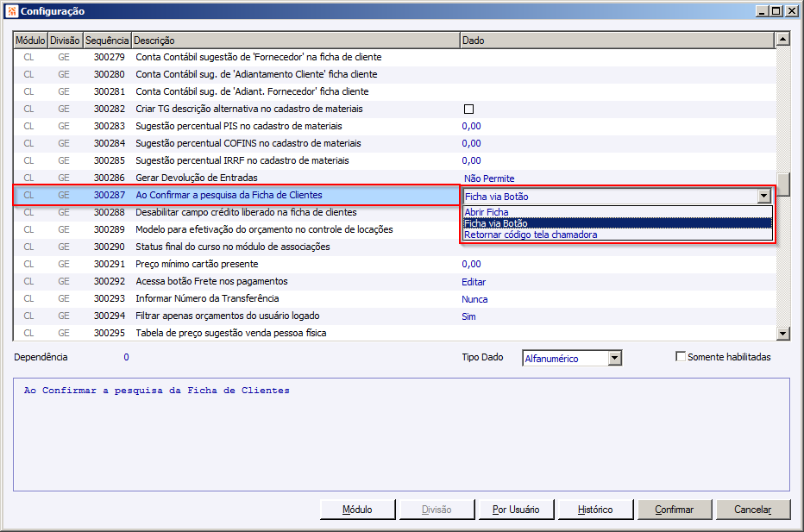Open the Por Usuário button
Screen dimensions: 804x532
pos(516,510)
